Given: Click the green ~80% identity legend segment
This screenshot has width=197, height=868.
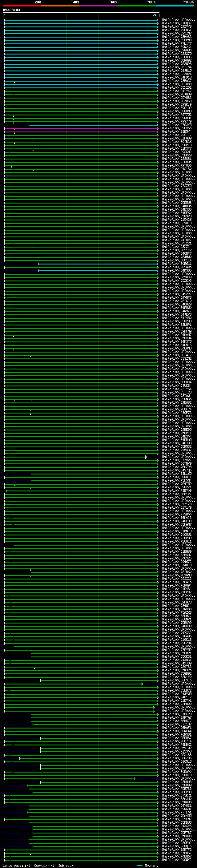Looking at the screenshot, I should point(137,6).
